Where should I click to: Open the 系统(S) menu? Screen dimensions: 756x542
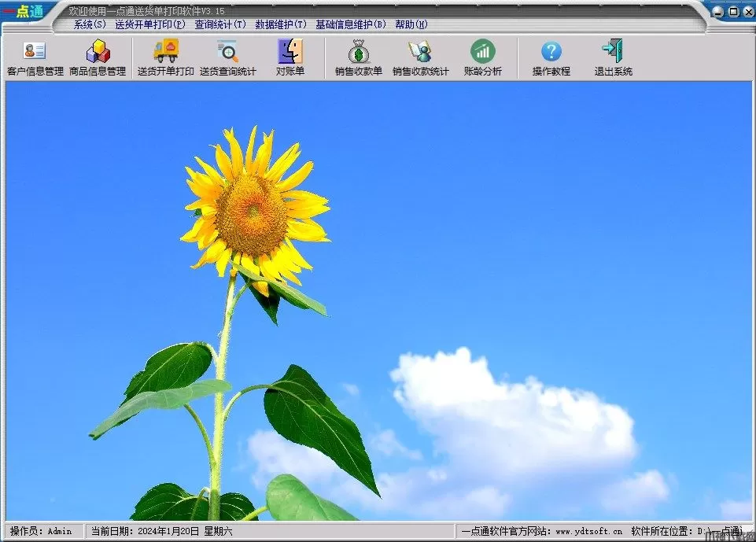[x=90, y=24]
